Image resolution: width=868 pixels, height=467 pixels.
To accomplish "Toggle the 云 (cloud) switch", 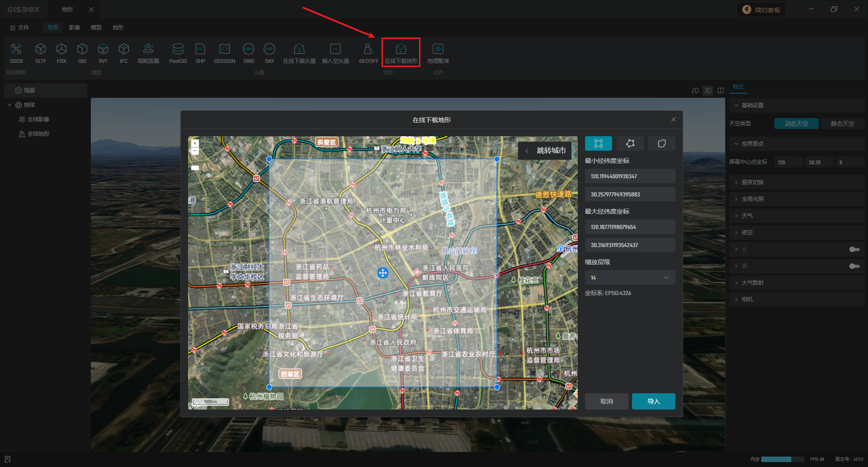I will pyautogui.click(x=854, y=249).
